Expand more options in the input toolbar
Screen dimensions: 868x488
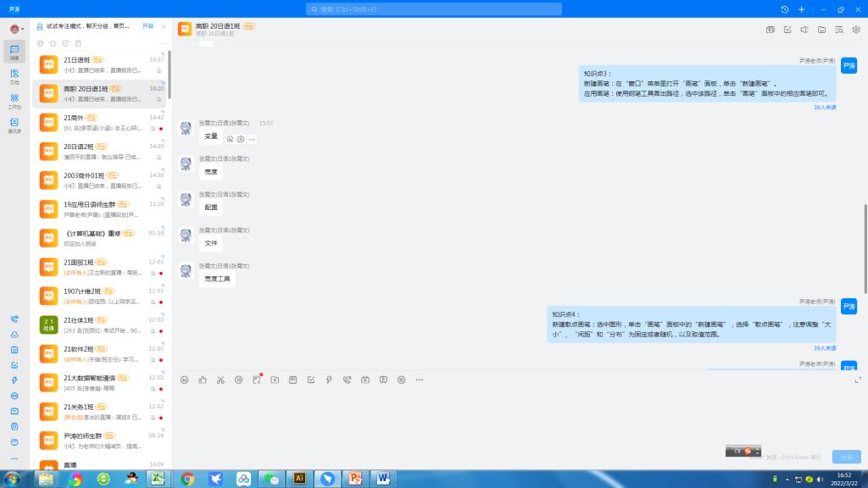[420, 380]
